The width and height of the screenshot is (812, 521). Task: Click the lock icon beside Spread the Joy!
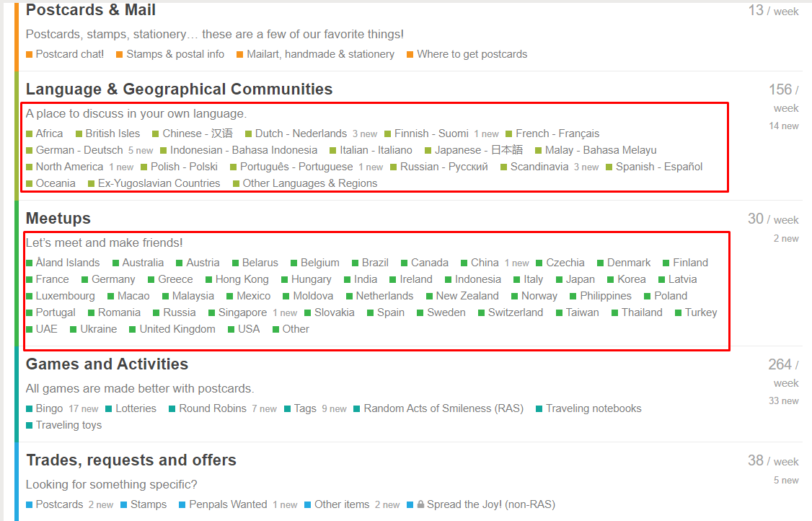pyautogui.click(x=420, y=504)
